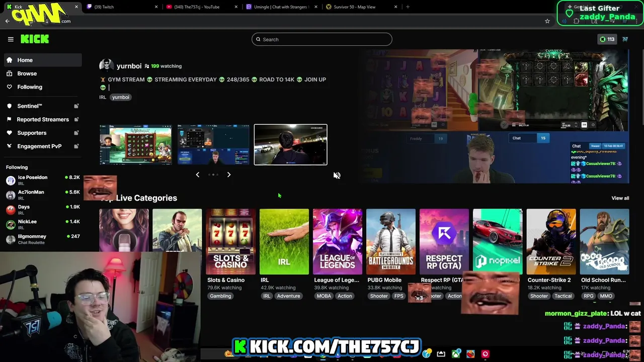This screenshot has height=362, width=644.
Task: Open the League of Legends category card
Action: pyautogui.click(x=338, y=242)
